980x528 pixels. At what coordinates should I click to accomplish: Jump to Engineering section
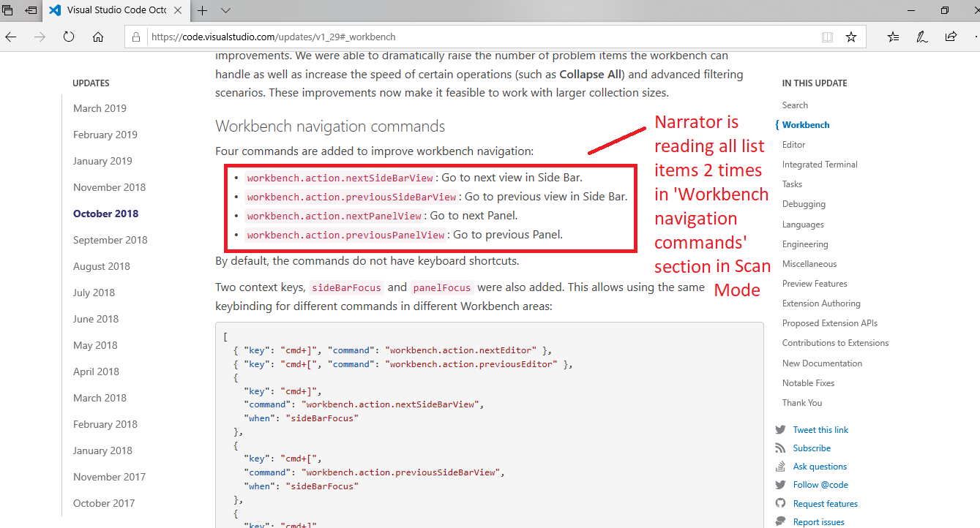805,244
